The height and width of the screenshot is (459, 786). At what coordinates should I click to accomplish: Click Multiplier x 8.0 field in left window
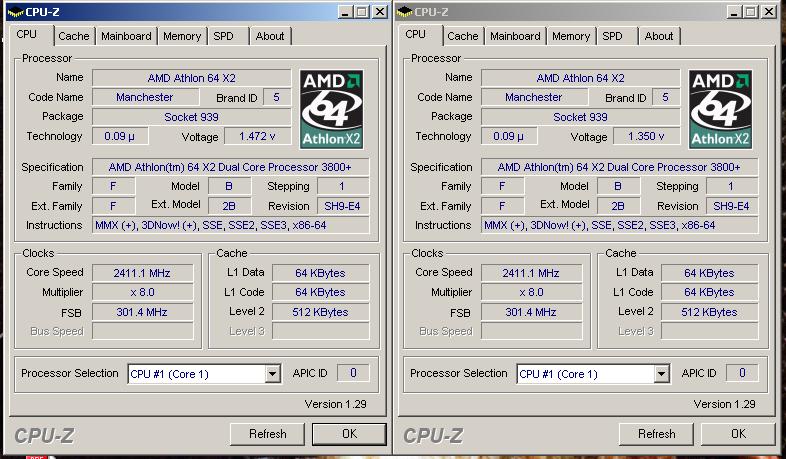[x=143, y=292]
